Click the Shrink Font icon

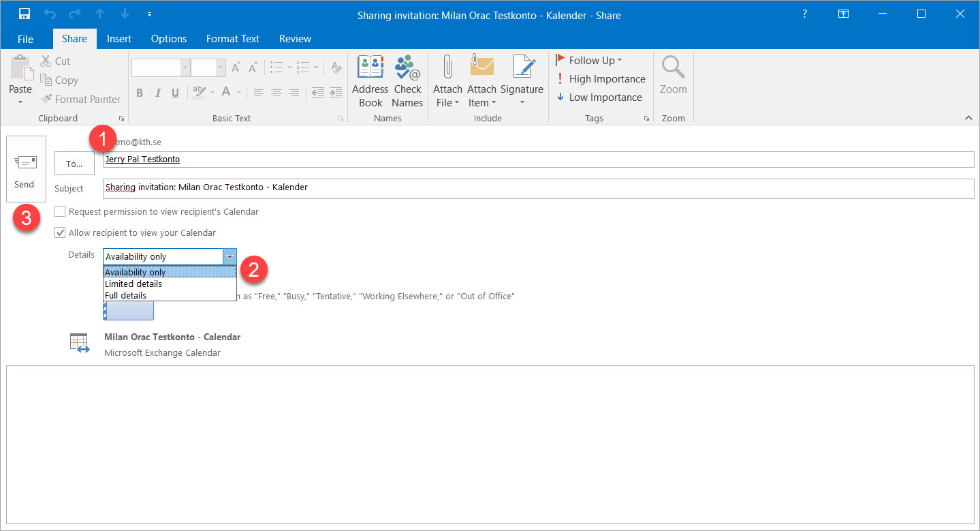coord(253,67)
